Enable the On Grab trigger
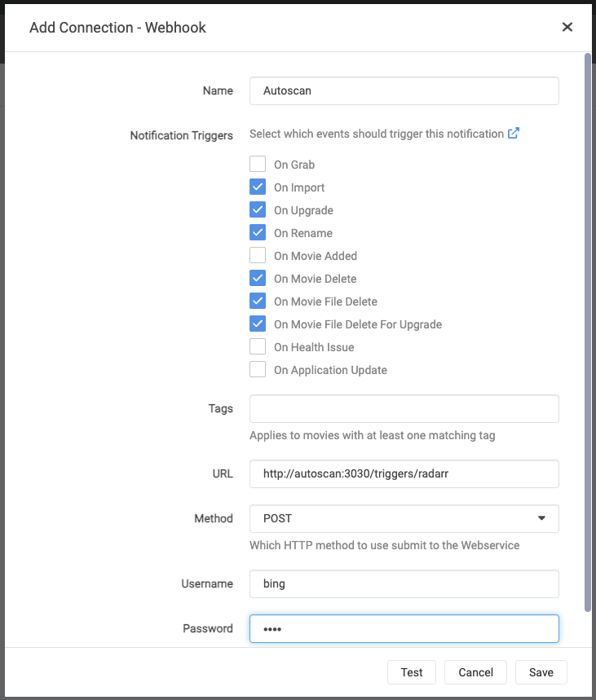Screen dimensions: 596x700 [258, 164]
